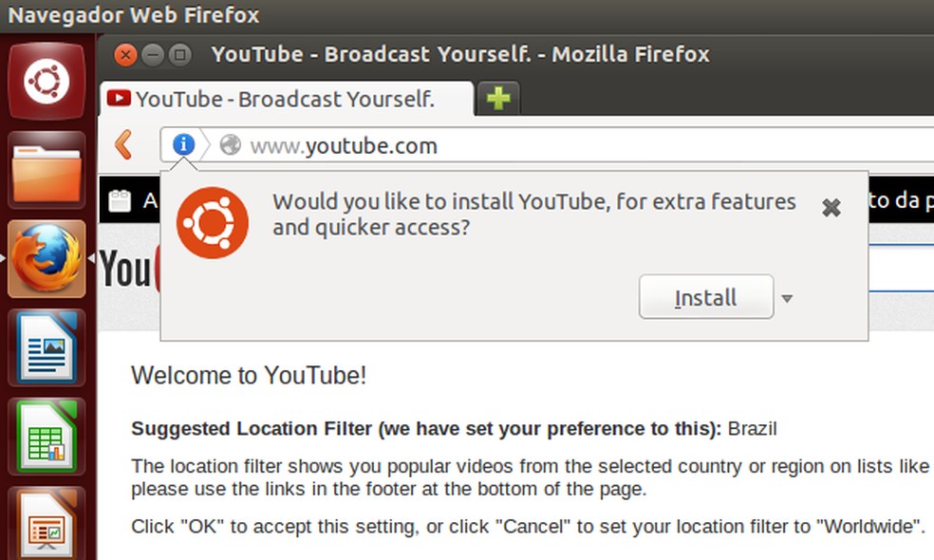
Task: Dismiss the install YouTube notification
Action: (831, 208)
